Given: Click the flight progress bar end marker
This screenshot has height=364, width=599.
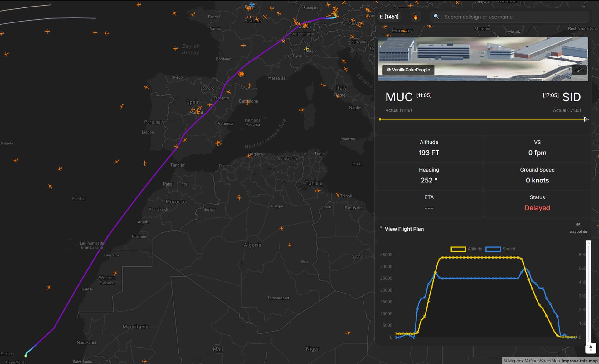Looking at the screenshot, I should tap(586, 119).
